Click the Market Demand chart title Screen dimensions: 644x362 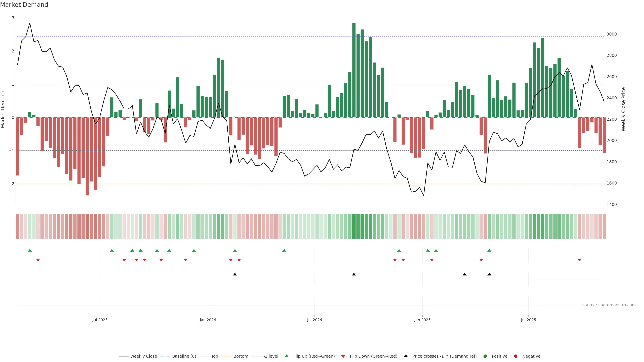[x=24, y=5]
